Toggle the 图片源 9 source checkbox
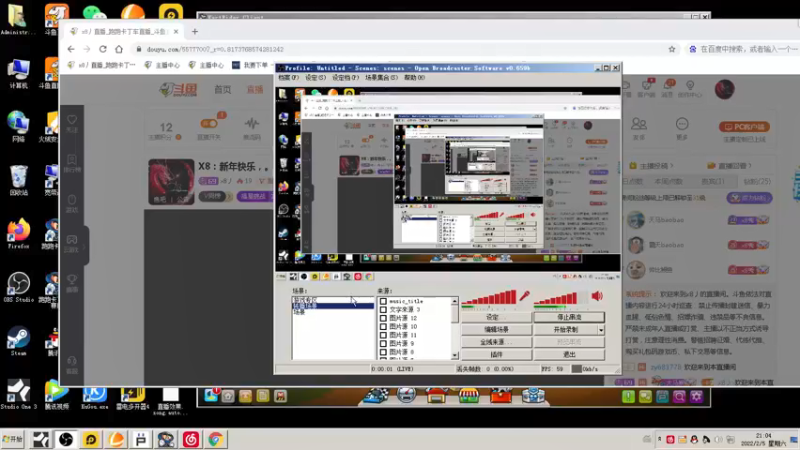 click(x=383, y=343)
